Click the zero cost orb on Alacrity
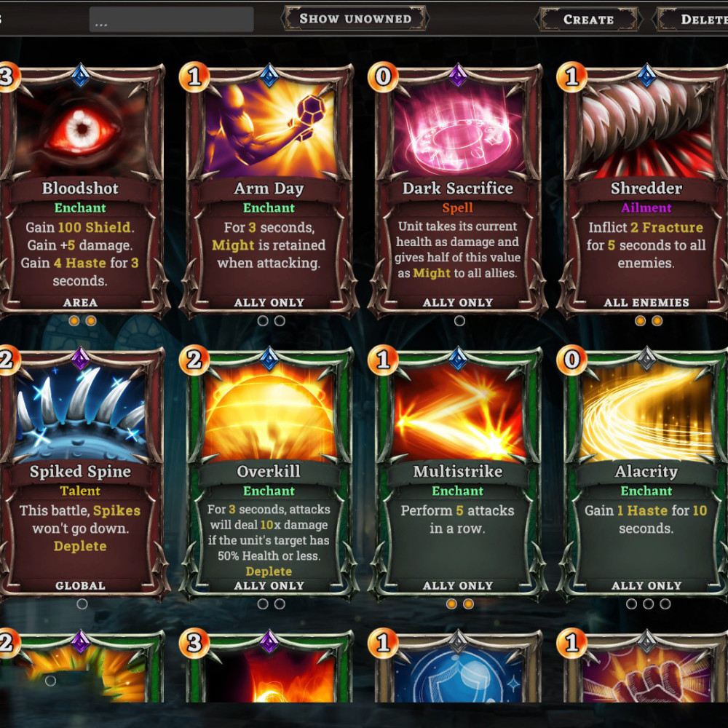Screen dimensions: 728x728 (x=571, y=360)
